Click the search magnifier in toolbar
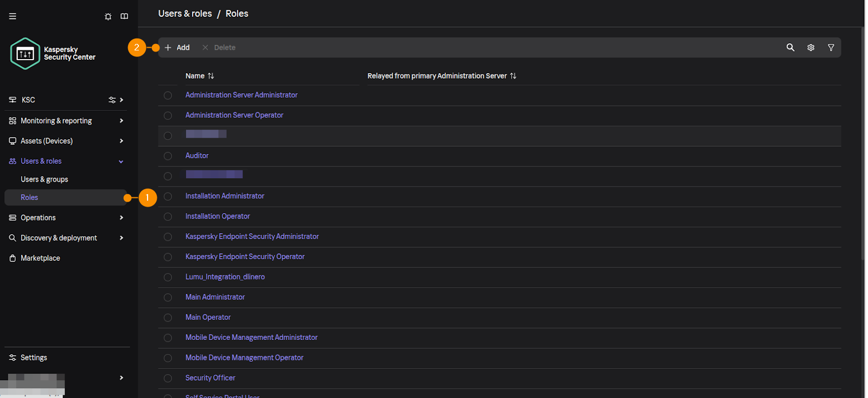868x398 pixels. [x=790, y=48]
